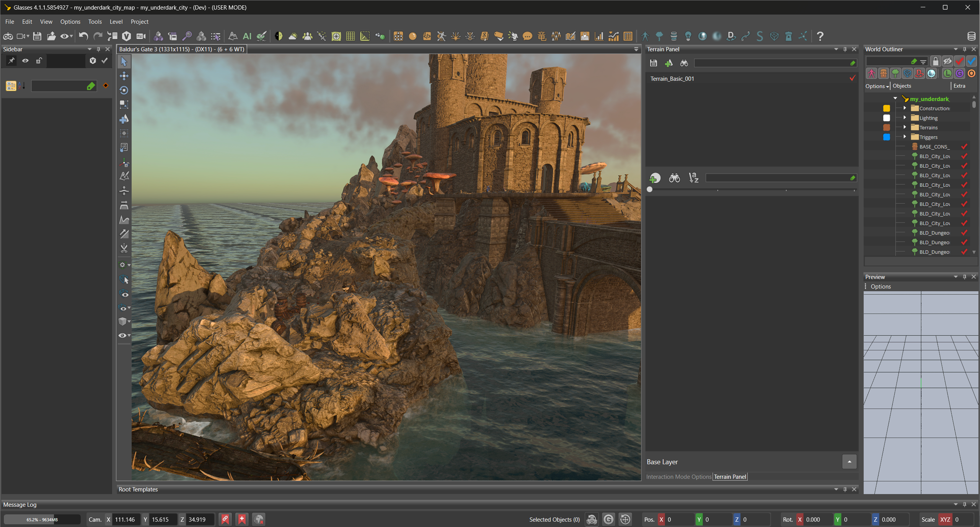Toggle the lock filter in World Outliner
This screenshot has width=980, height=527.
(936, 61)
